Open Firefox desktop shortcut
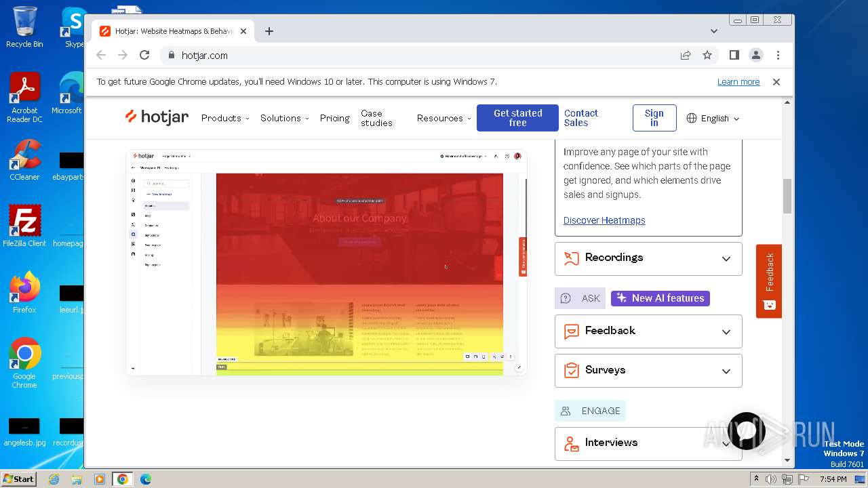868x488 pixels. click(24, 292)
